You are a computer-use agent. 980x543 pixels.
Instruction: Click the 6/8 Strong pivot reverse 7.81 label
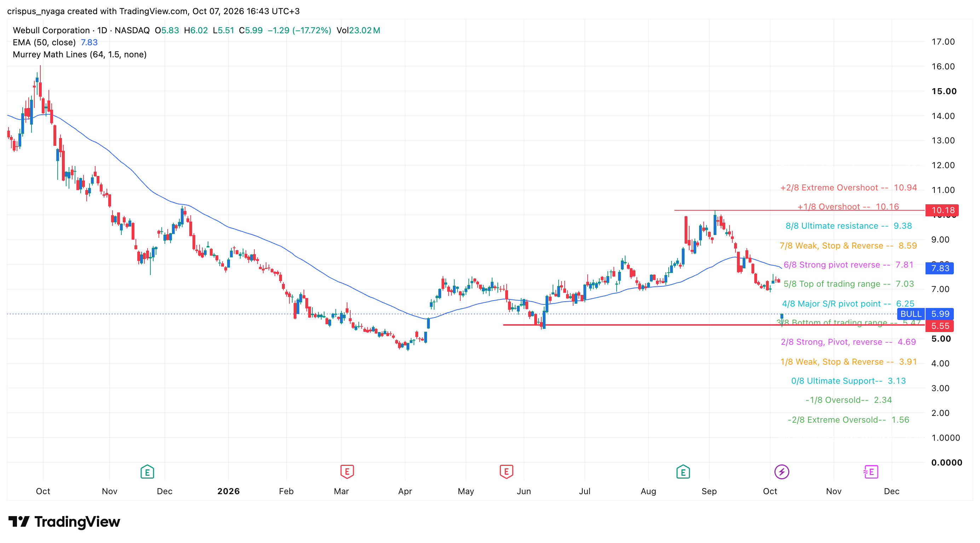coord(848,264)
